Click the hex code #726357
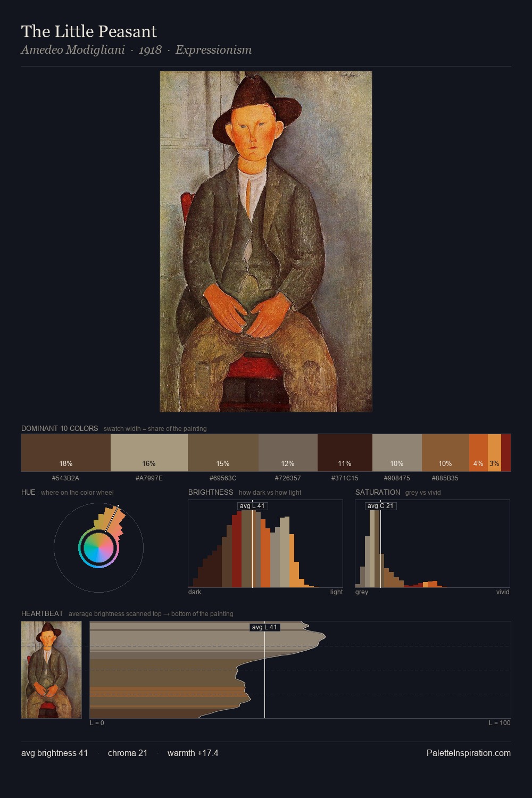532x798 pixels. [288, 478]
